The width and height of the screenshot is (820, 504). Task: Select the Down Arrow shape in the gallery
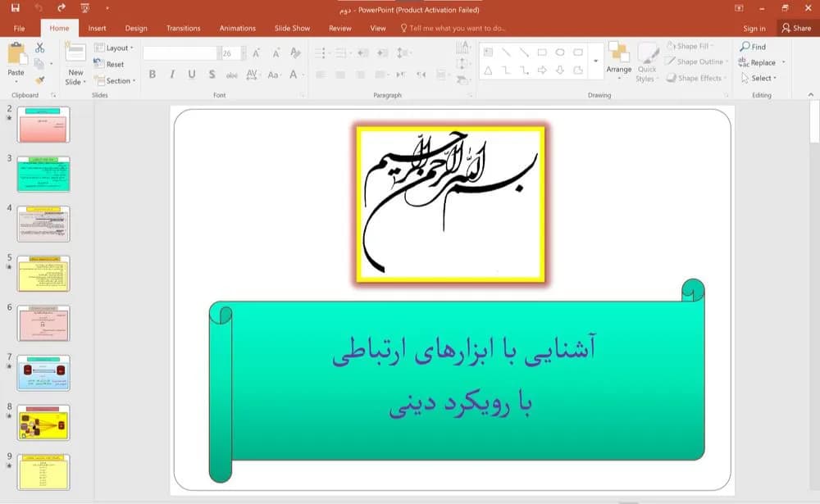pos(560,70)
